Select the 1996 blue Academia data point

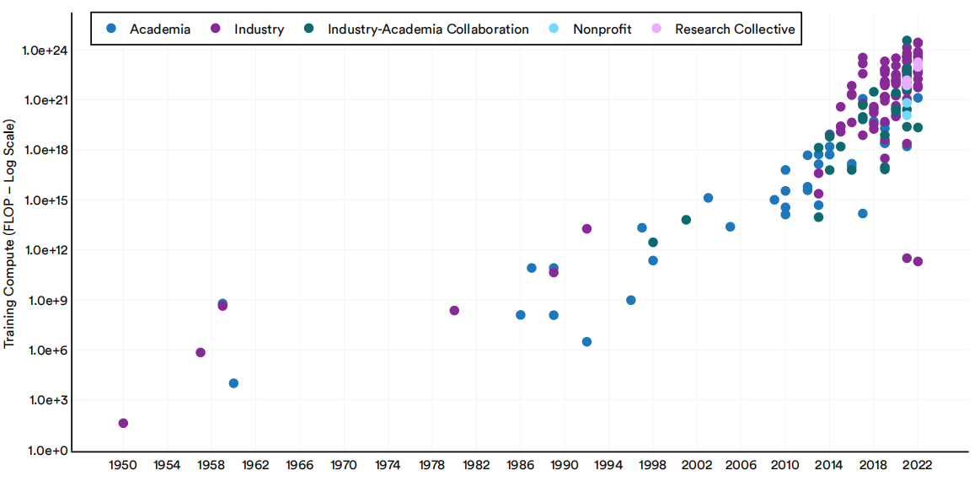pos(631,300)
